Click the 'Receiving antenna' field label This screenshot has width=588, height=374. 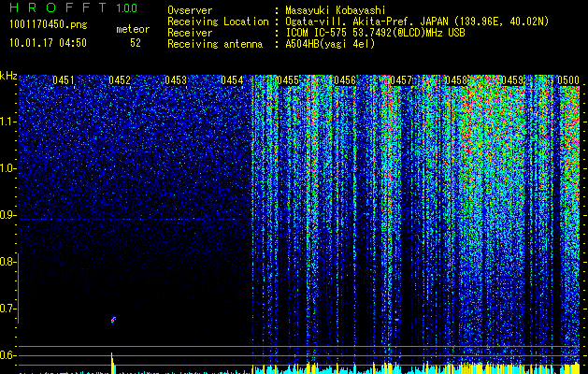(215, 44)
